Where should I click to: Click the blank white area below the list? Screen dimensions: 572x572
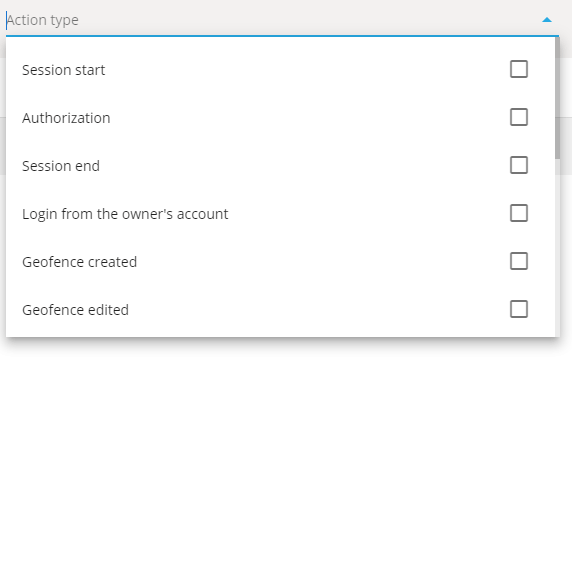click(x=285, y=452)
